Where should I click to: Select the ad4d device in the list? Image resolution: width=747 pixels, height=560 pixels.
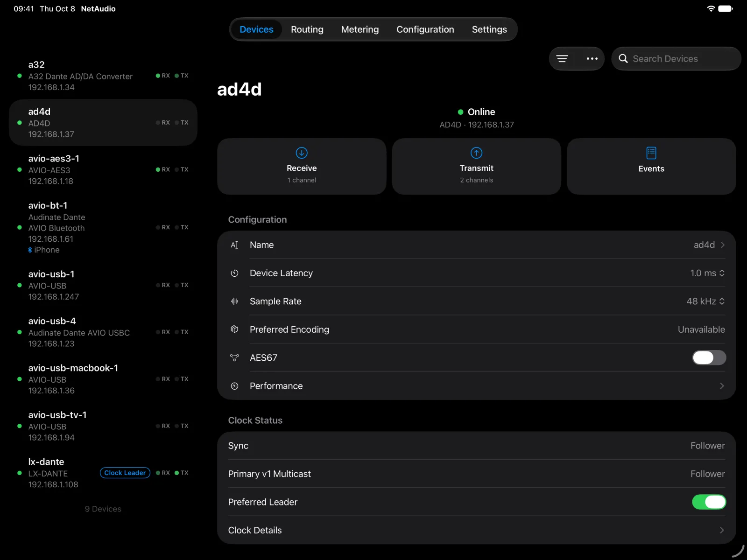pyautogui.click(x=103, y=123)
